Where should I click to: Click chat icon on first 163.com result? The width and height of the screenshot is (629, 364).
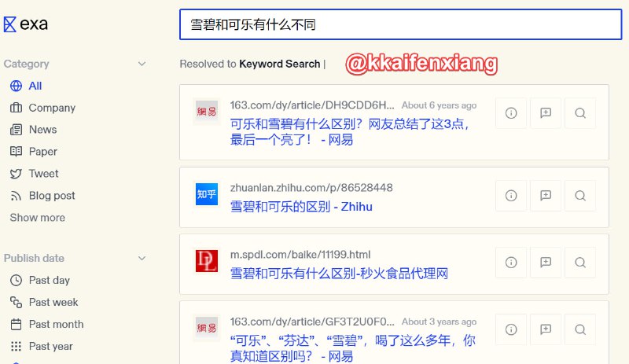coord(546,112)
